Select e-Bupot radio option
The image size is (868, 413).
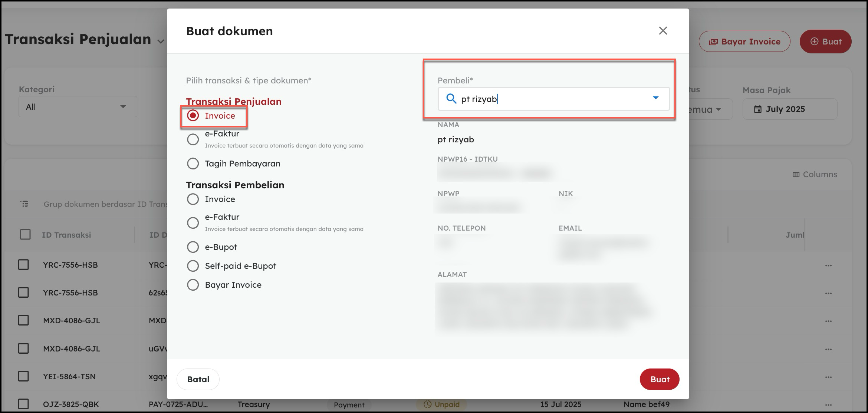(x=193, y=247)
